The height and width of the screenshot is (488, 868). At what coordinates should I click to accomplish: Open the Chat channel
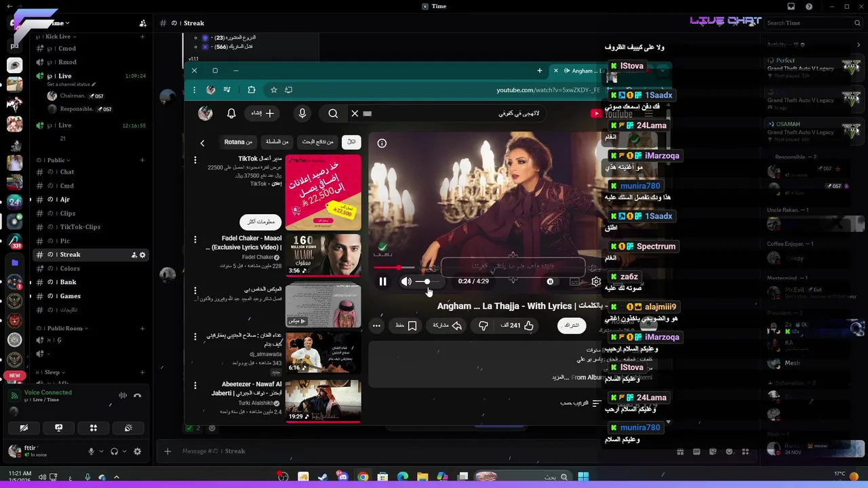click(x=67, y=171)
